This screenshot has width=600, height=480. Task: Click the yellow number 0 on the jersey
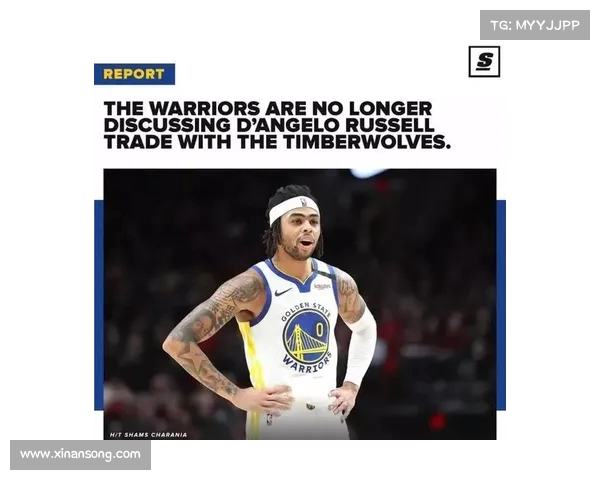click(x=319, y=328)
